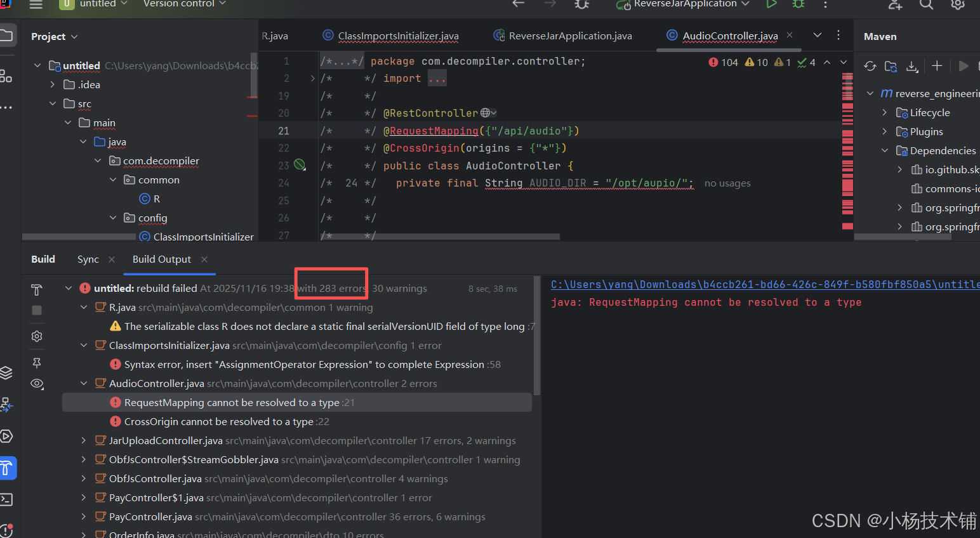Expand the PayController.java errors node
Screen dimensions: 980x538
click(84, 516)
